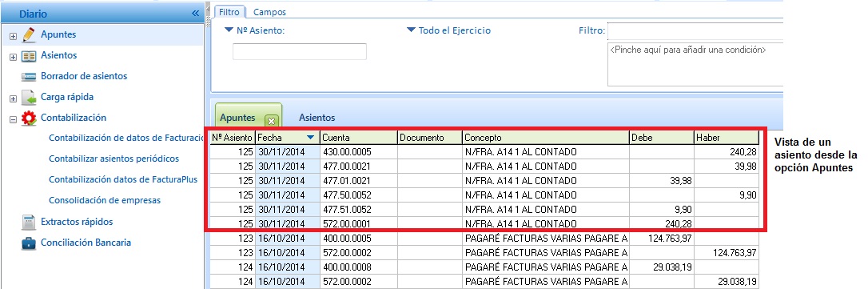
Task: Open Contabilizar asientos periódicos
Action: point(114,159)
